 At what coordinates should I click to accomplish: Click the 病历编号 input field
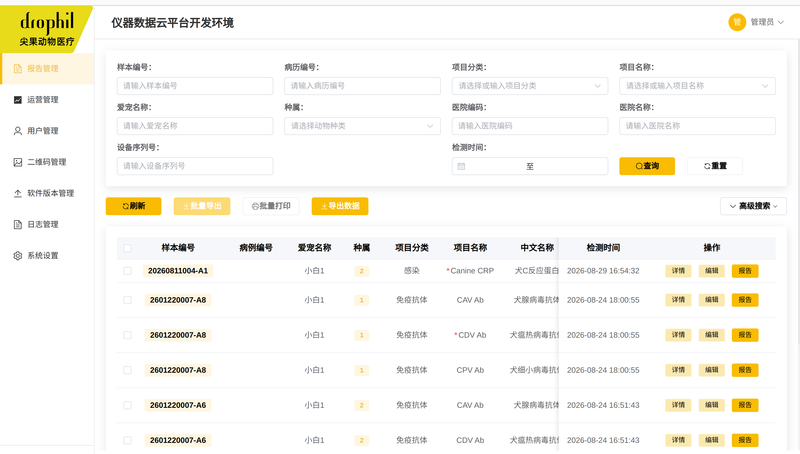pos(362,86)
